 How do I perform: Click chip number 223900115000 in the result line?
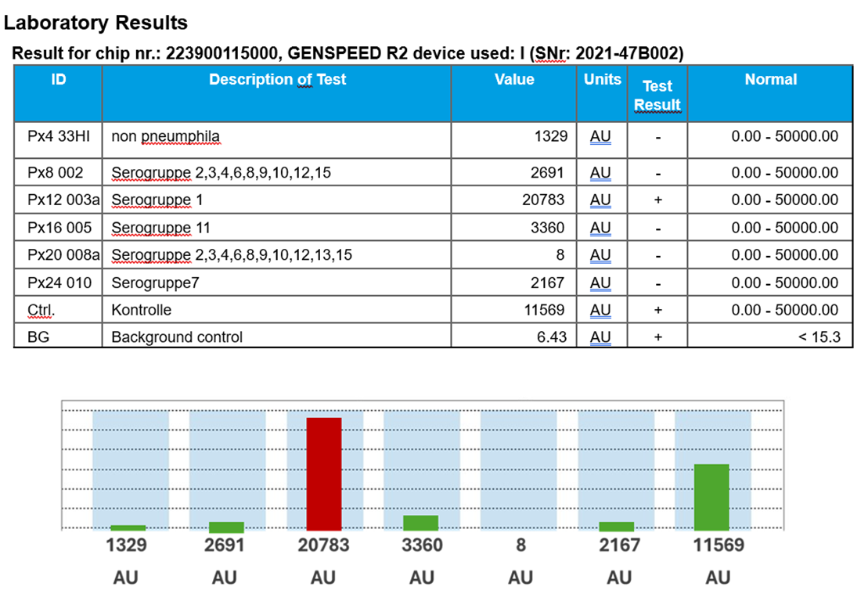tap(222, 53)
